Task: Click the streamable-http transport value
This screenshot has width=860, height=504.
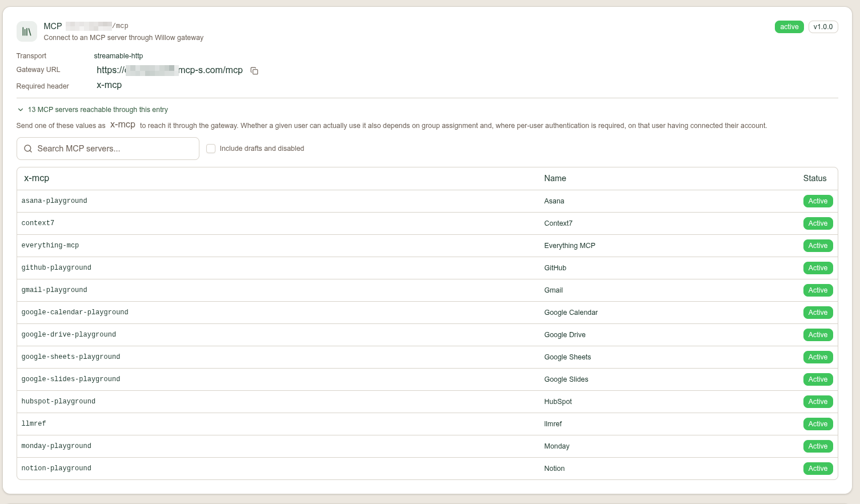Action: point(118,56)
